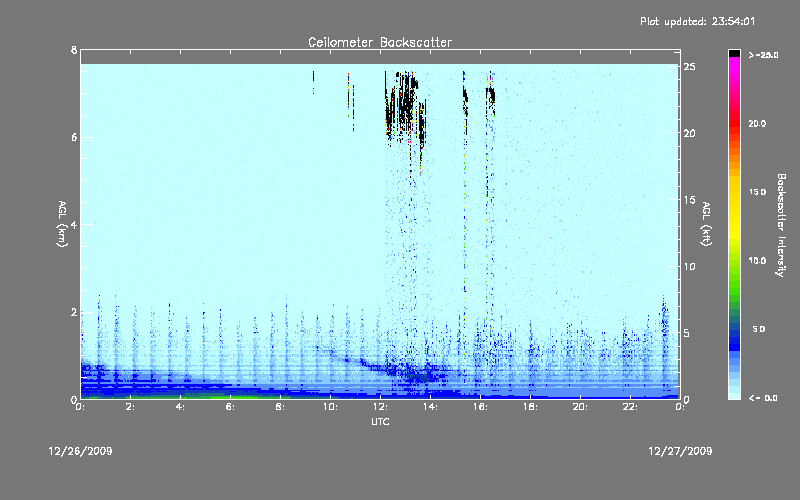Click the '4:' UTC hour tick
The image size is (800, 500).
tap(181, 407)
